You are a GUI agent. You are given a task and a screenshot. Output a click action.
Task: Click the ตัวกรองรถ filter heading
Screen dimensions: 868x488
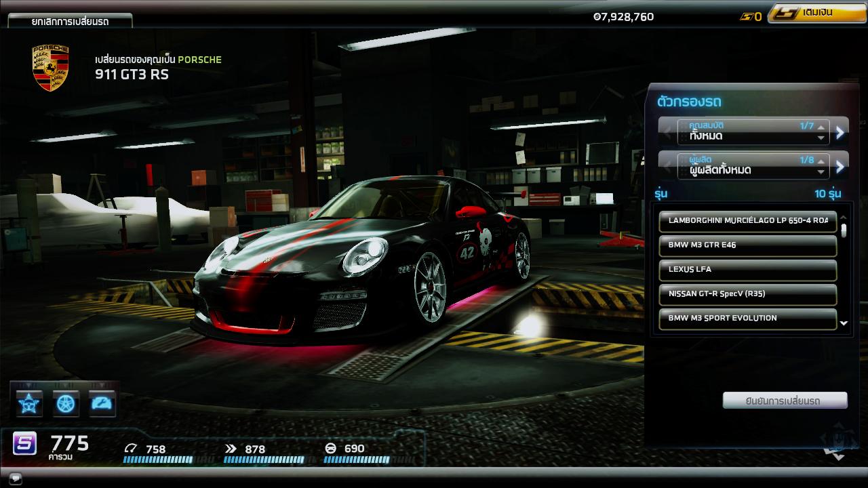point(689,102)
